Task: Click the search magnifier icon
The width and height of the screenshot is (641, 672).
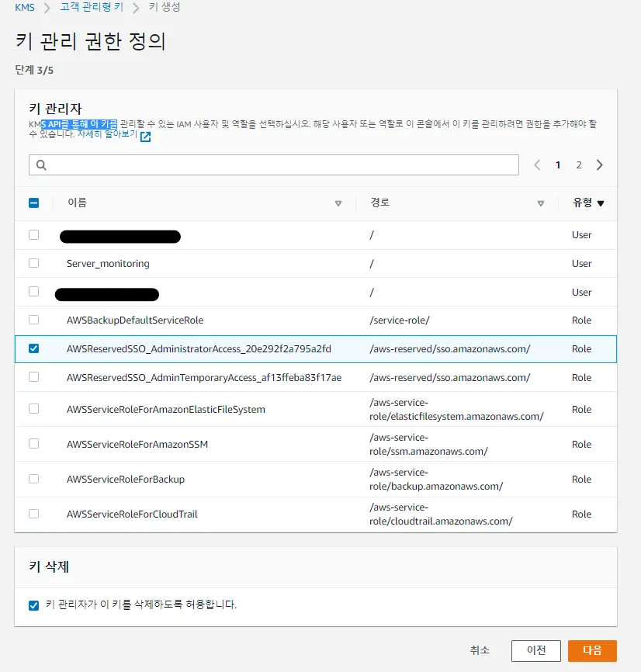Action: [41, 165]
